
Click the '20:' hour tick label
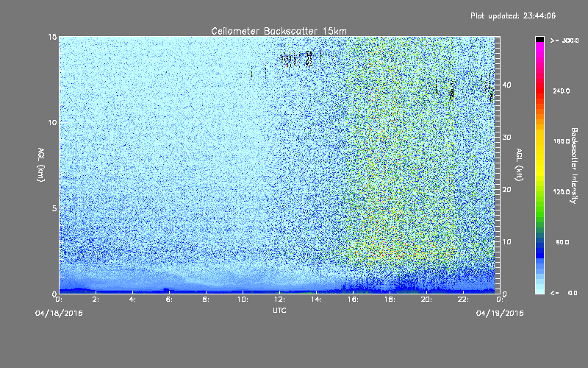click(x=427, y=300)
